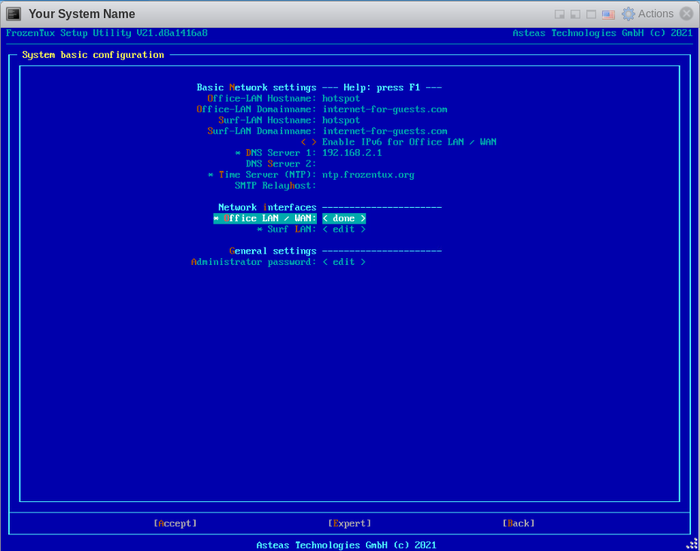Edit the Surf-LAN Domainname field
Screen dimensions: 700x551
click(385, 131)
